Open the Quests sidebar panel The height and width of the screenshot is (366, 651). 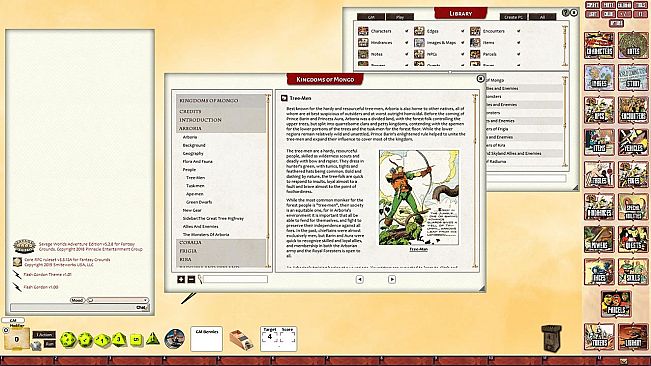tap(633, 239)
